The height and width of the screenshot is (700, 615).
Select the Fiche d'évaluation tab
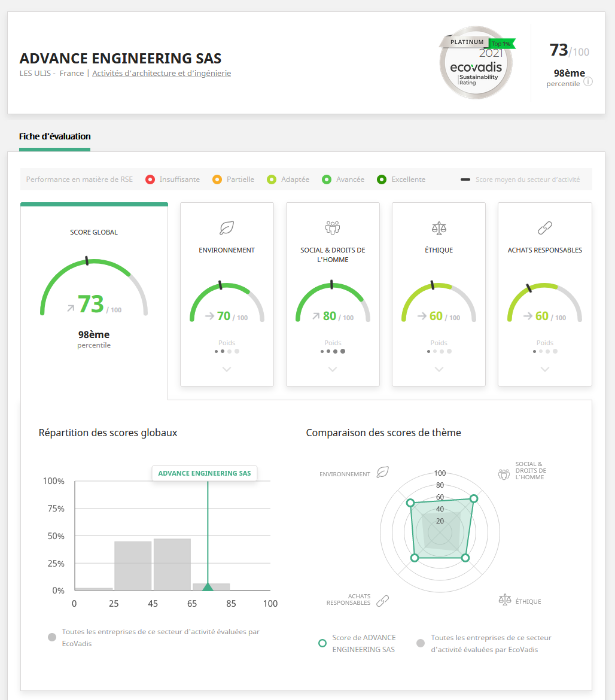tap(55, 136)
